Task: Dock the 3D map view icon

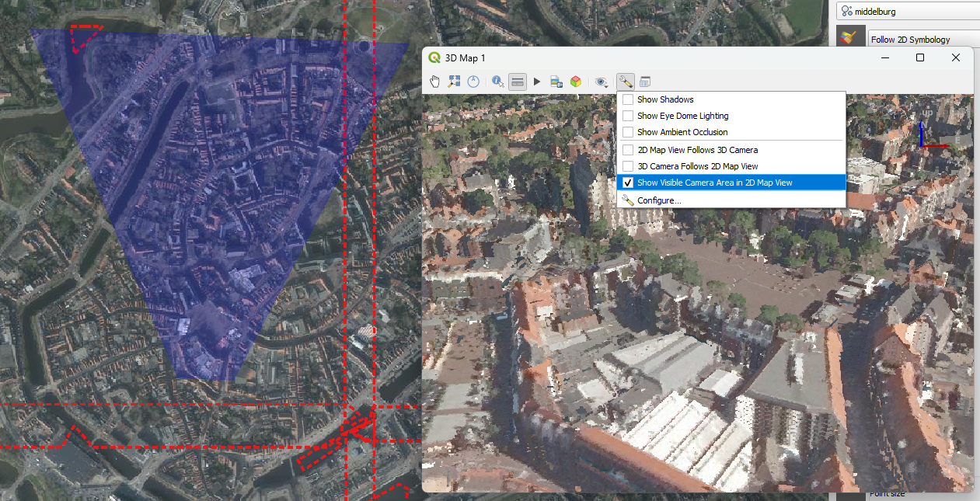Action: tap(645, 81)
